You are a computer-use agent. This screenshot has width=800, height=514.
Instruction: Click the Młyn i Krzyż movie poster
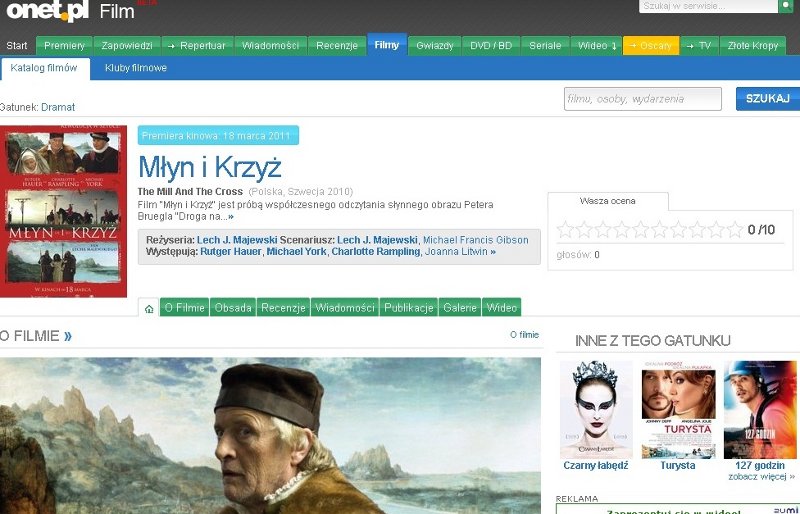point(64,211)
